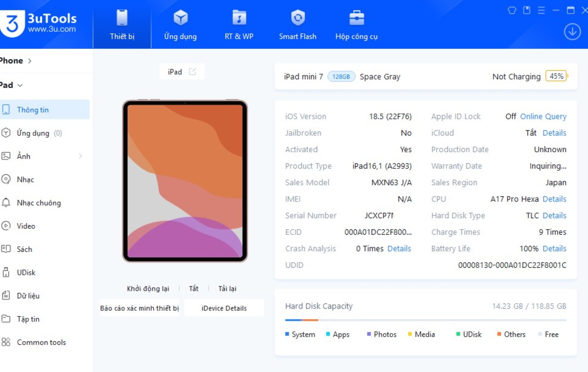Switch to Ứng dụng apps tab
Image resolution: width=588 pixels, height=372 pixels.
[180, 25]
